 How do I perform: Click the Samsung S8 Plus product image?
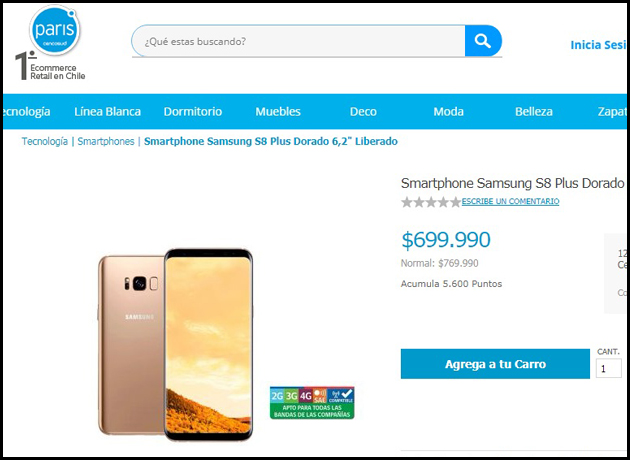click(x=176, y=345)
